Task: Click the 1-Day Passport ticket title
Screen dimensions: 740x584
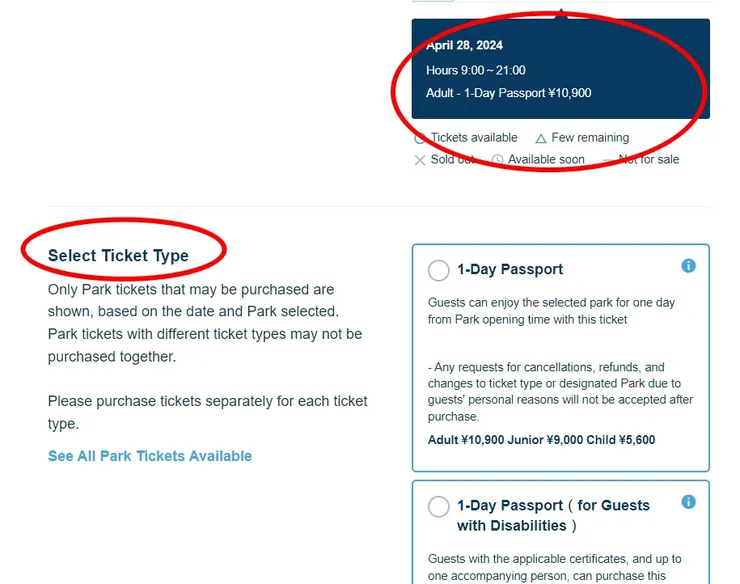Action: click(510, 269)
